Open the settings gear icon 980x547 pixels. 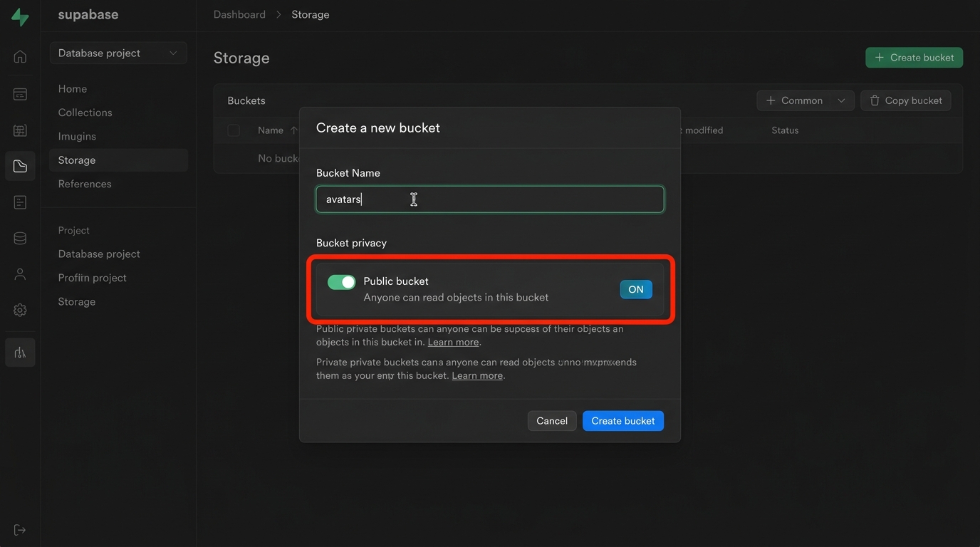click(x=20, y=310)
